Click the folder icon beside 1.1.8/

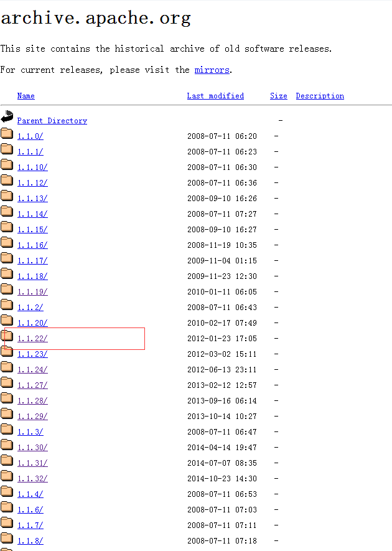coord(7,538)
